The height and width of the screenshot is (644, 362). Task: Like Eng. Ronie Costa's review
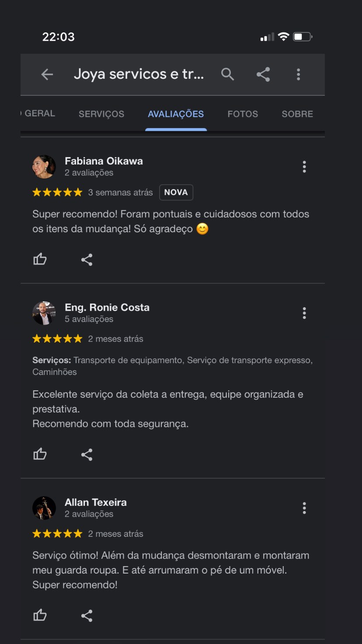pos(40,454)
